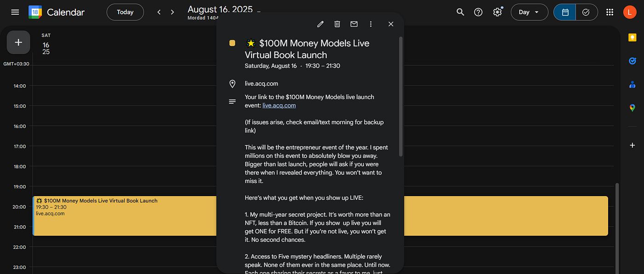Open the Support help icon
644x274 pixels.
point(478,12)
